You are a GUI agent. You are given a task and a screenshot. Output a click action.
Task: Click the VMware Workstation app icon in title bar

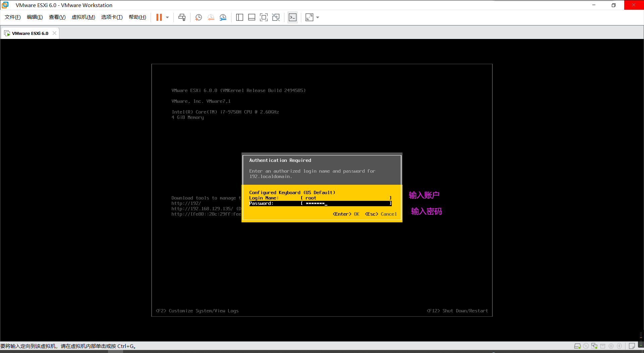point(5,5)
